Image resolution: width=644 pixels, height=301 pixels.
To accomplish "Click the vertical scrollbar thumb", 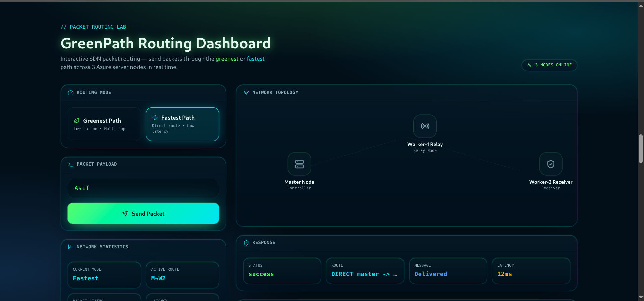I will coord(641,149).
